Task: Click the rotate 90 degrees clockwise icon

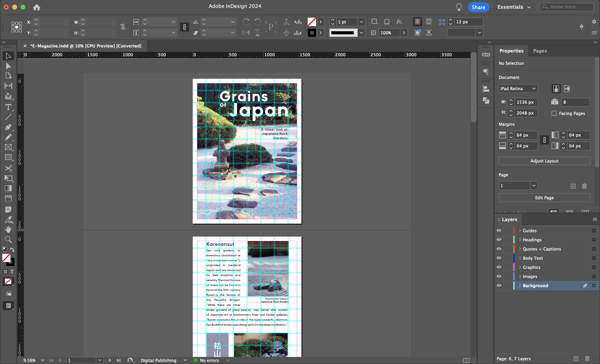Action: pyautogui.click(x=246, y=22)
